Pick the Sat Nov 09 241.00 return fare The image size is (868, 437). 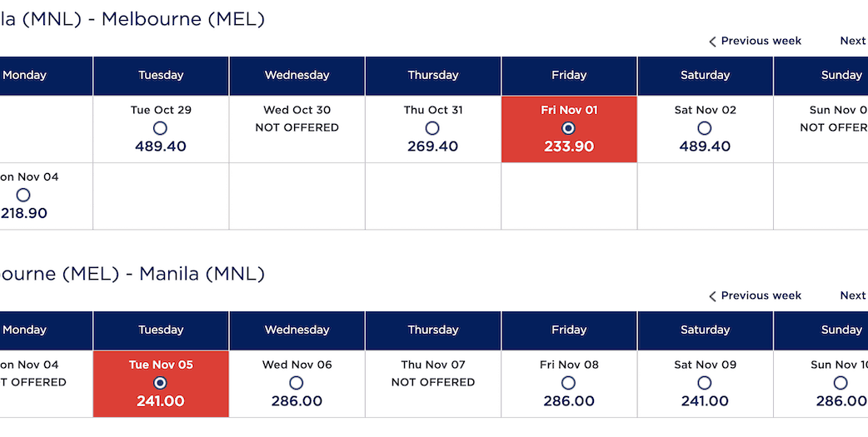(705, 383)
